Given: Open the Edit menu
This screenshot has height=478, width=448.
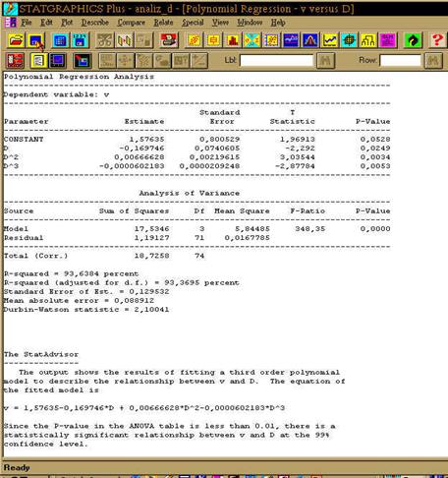Looking at the screenshot, I should [46, 23].
